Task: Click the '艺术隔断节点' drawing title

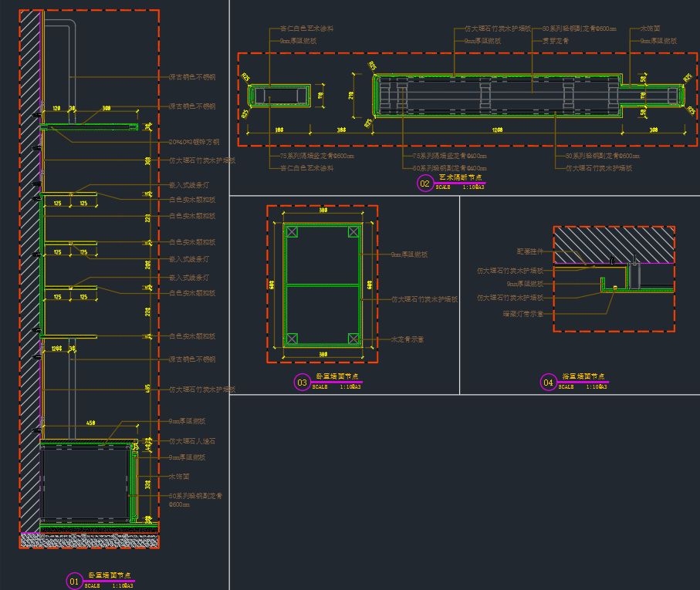Action: click(x=460, y=177)
